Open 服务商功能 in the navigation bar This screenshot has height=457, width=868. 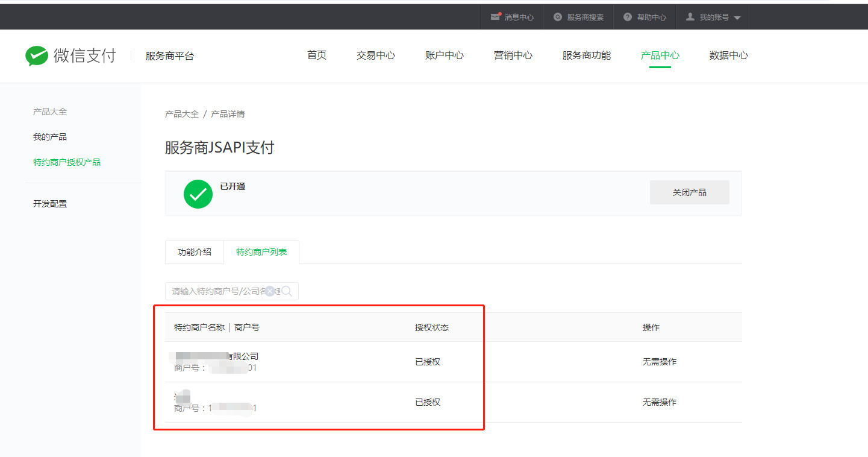point(587,55)
